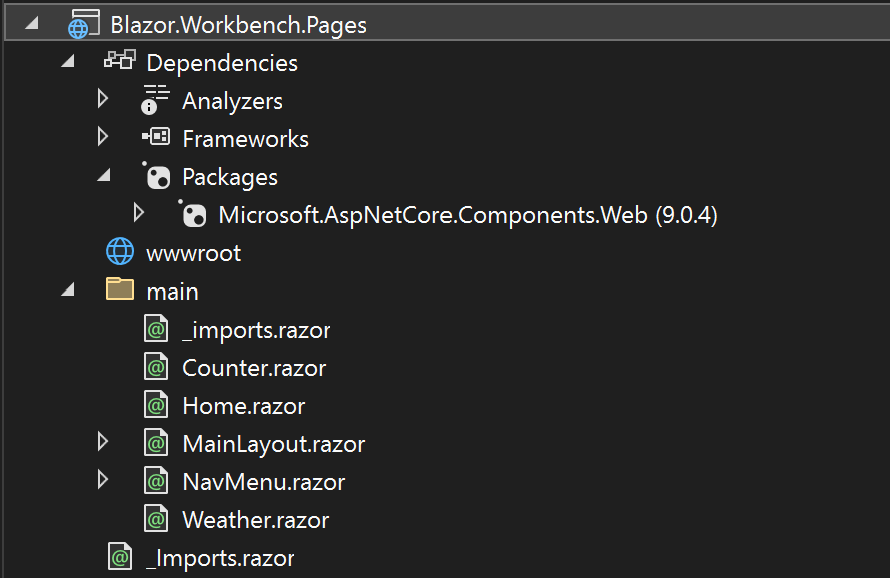This screenshot has height=578, width=890.
Task: Select the main folder label
Action: [173, 292]
